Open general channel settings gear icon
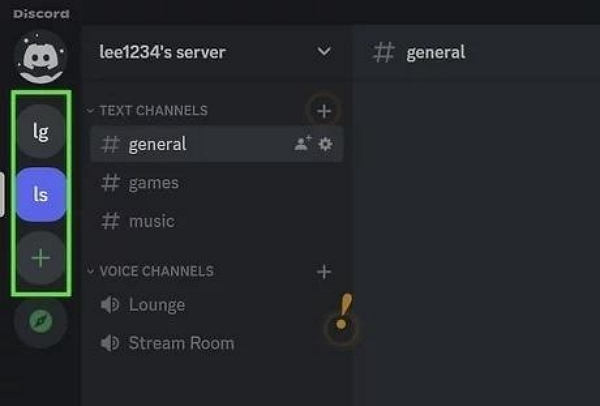 325,144
